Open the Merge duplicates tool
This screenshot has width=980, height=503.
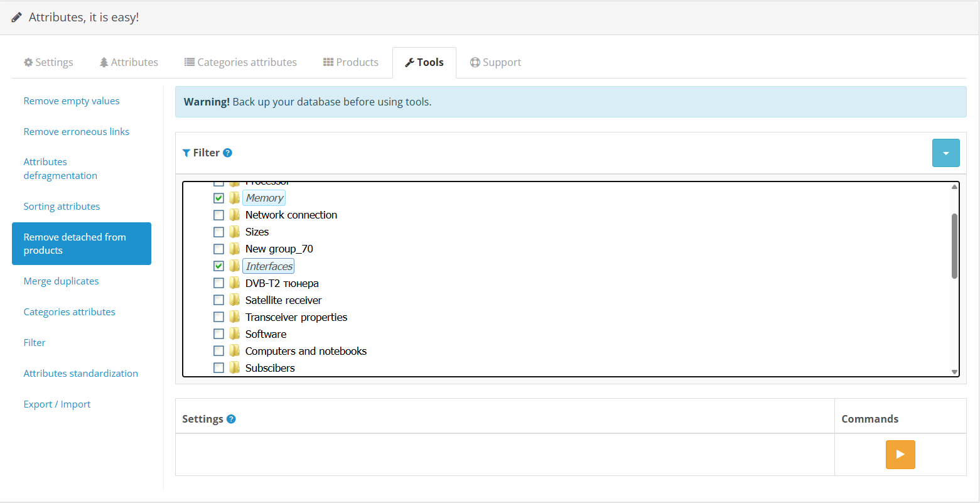click(61, 281)
